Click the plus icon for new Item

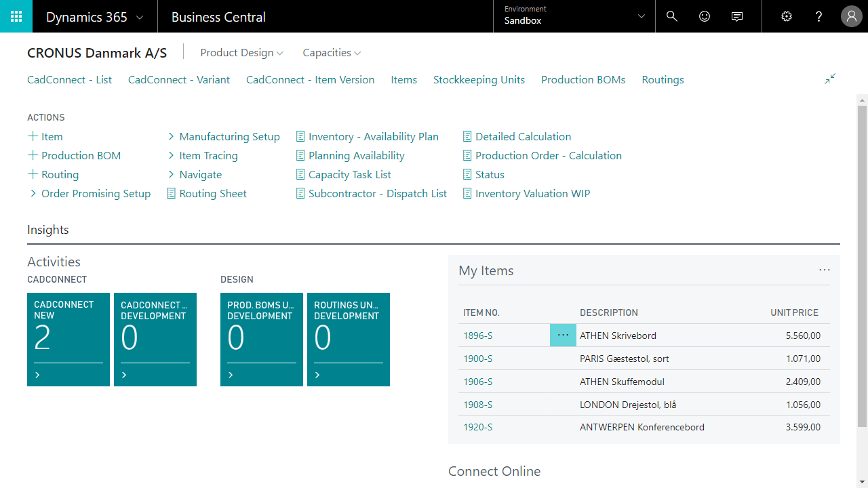pos(33,136)
